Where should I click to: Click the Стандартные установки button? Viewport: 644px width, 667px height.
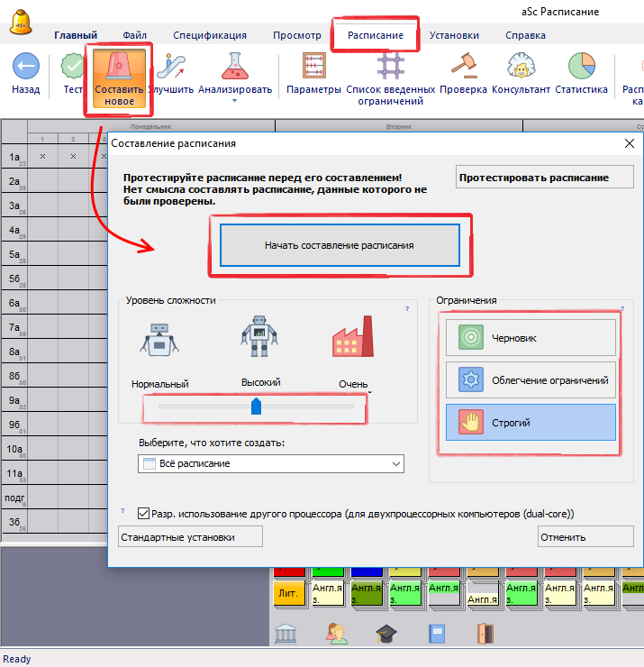[x=190, y=537]
